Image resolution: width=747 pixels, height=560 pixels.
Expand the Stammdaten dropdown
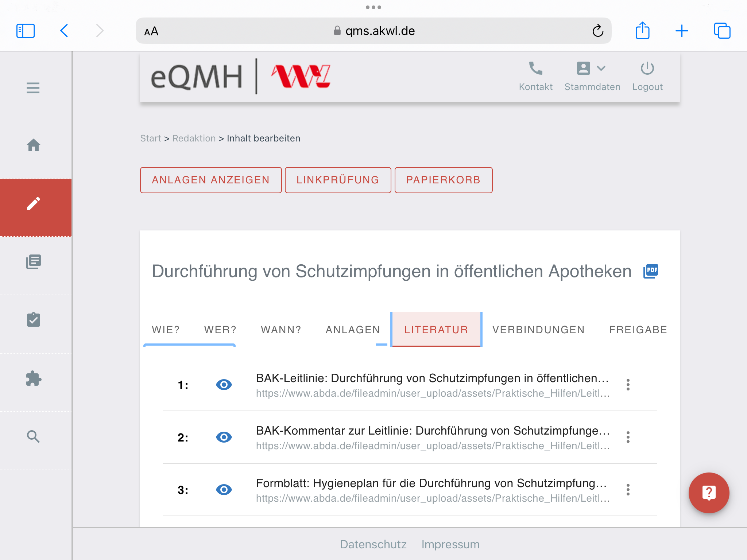click(x=592, y=76)
